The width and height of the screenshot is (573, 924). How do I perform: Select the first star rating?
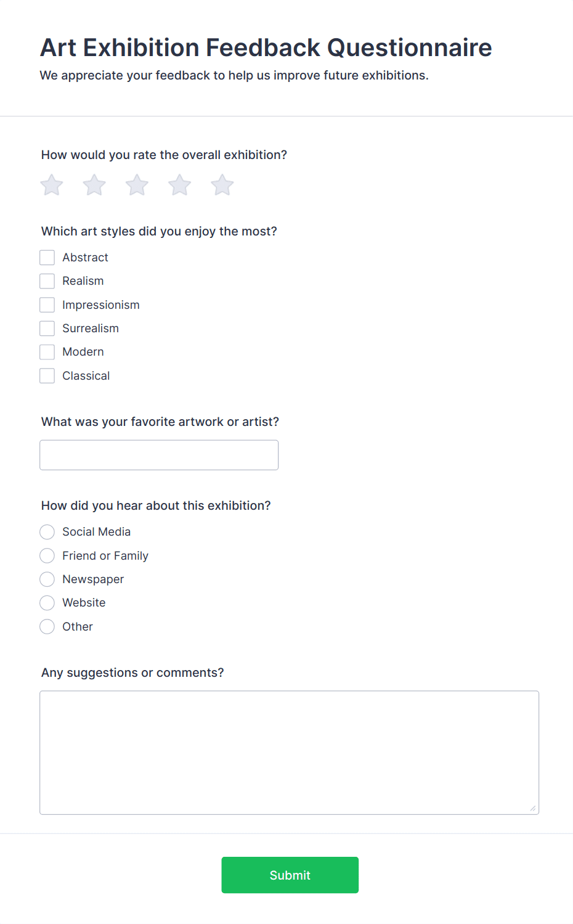[x=51, y=184]
